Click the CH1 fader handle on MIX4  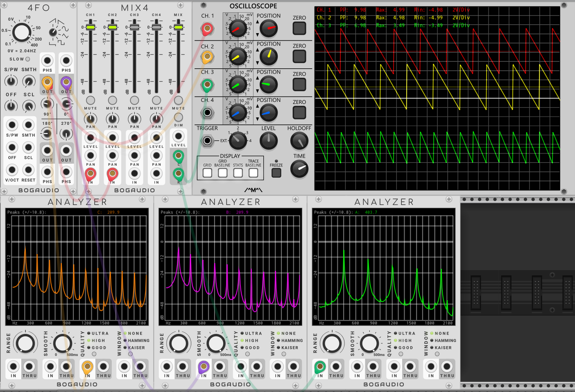pos(91,27)
